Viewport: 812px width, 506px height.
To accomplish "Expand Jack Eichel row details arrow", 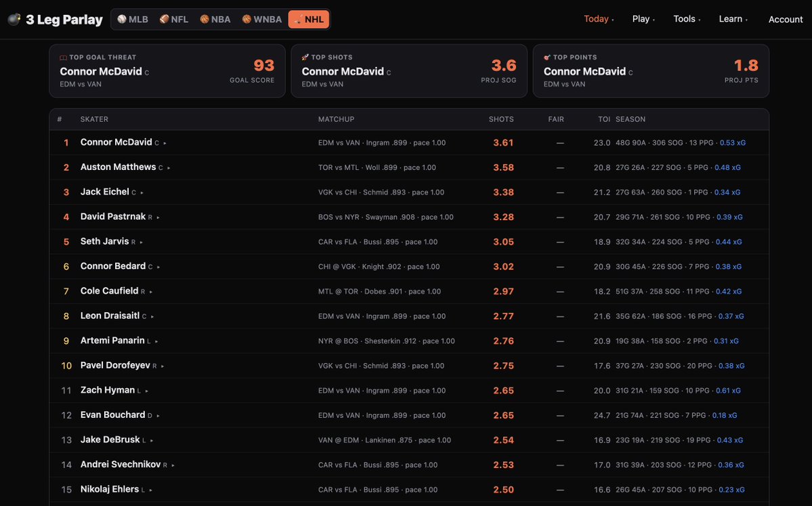I will coord(142,192).
